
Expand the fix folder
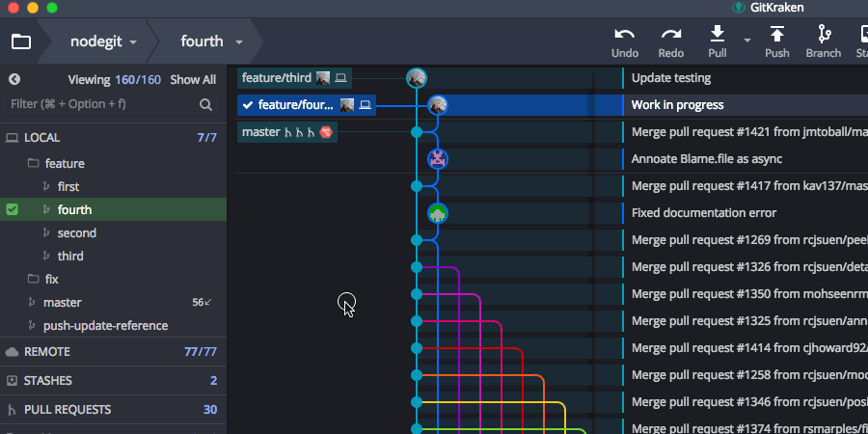[x=51, y=279]
